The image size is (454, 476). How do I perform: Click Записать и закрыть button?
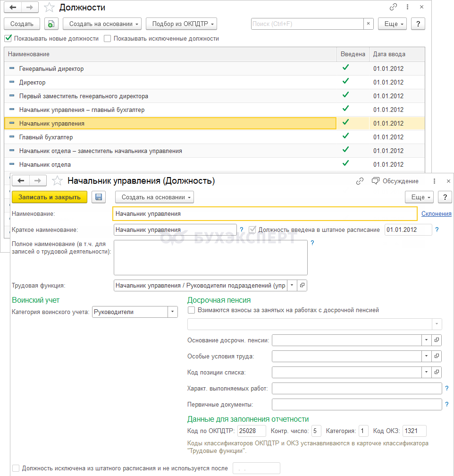pos(50,197)
